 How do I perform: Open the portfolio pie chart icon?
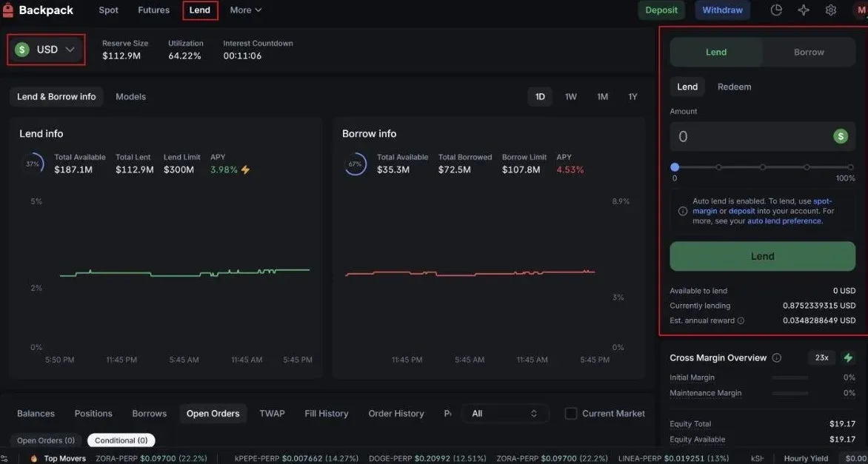pyautogui.click(x=775, y=10)
